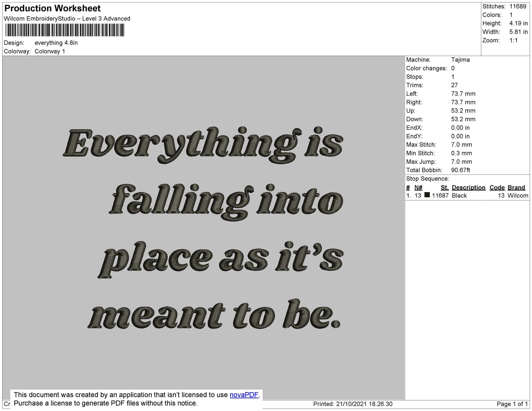Select the printed date '21/10/2021 18.26.30'
532x411 pixels.
coord(364,404)
